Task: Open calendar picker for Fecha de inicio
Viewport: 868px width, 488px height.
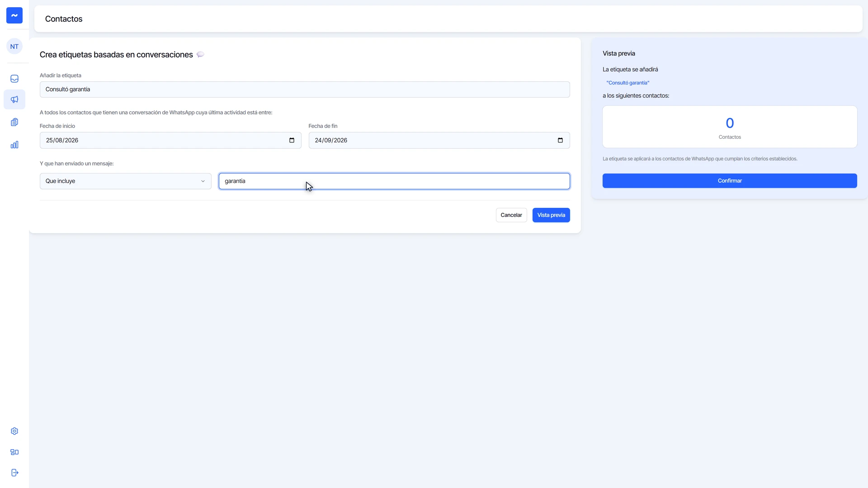Action: pyautogui.click(x=292, y=141)
